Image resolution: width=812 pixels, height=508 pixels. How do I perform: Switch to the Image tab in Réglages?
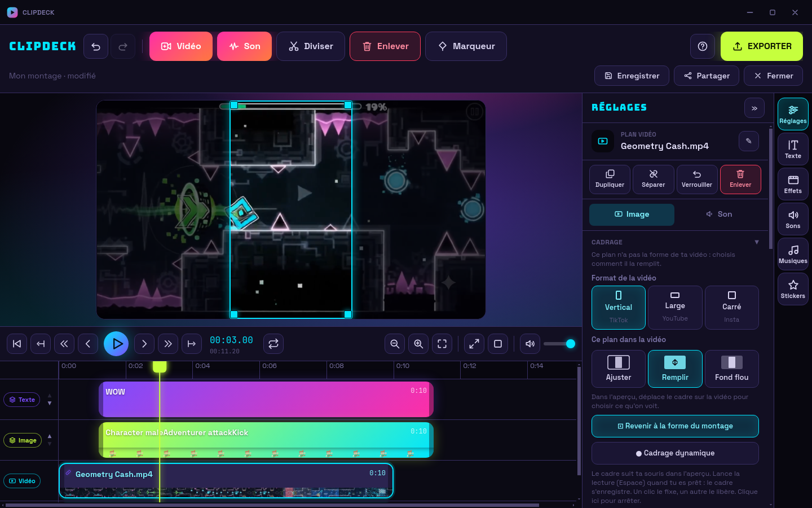coord(632,214)
